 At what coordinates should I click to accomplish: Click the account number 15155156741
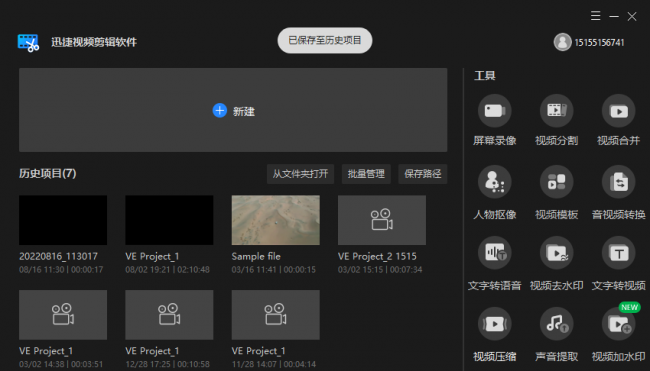tap(599, 42)
